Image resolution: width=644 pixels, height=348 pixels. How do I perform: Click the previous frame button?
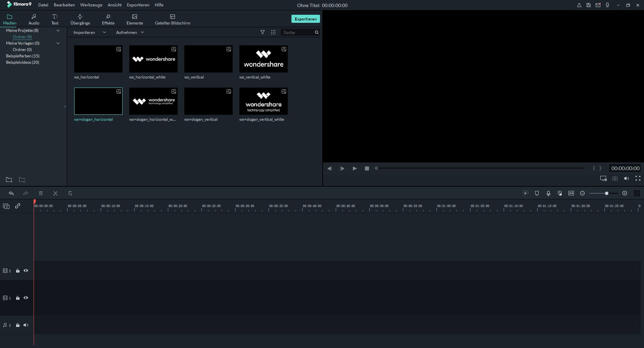pyautogui.click(x=329, y=168)
